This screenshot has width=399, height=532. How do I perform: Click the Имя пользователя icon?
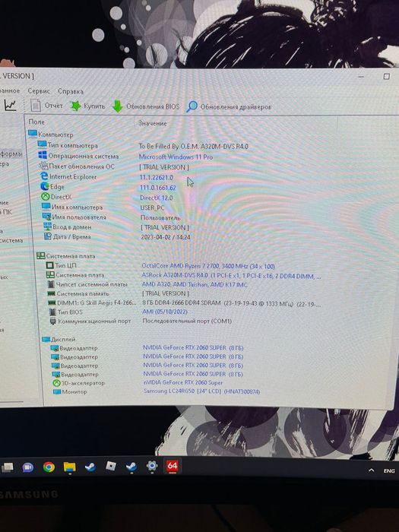(47, 216)
